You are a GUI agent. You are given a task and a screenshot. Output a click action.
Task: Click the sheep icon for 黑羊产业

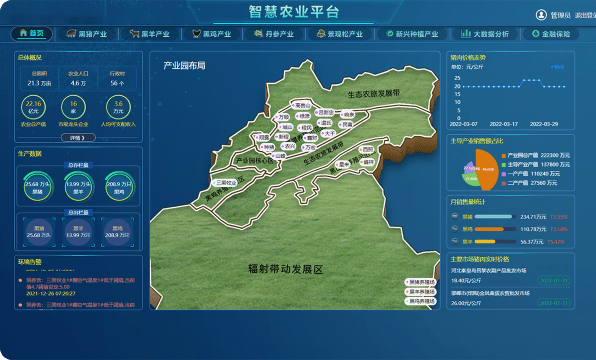(x=134, y=34)
